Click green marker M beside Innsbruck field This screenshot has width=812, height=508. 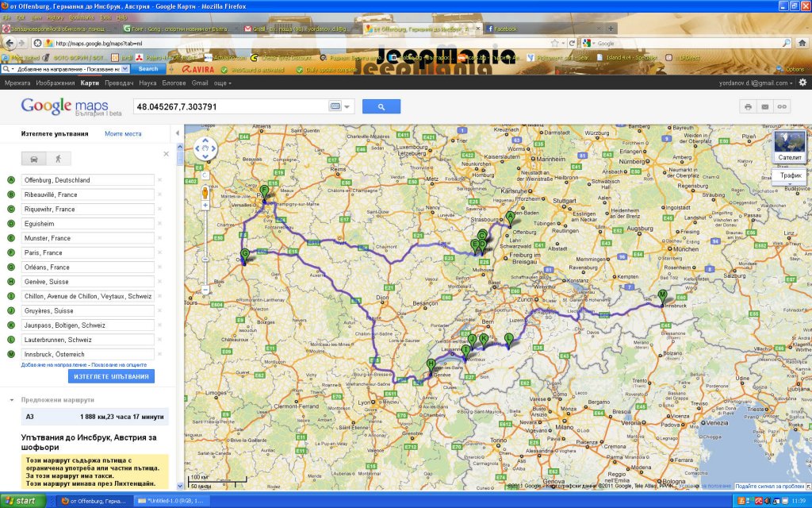(x=11, y=354)
